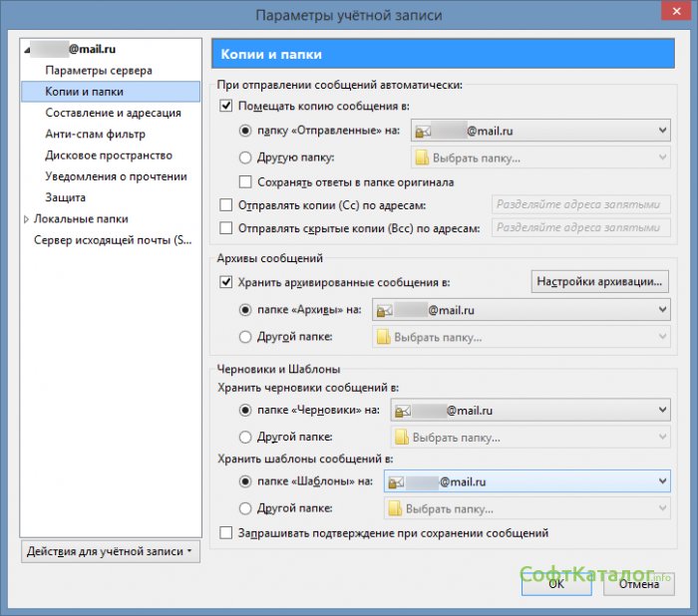The height and width of the screenshot is (616, 698).
Task: Open «Действия для учётной записи» dropdown
Action: (110, 551)
